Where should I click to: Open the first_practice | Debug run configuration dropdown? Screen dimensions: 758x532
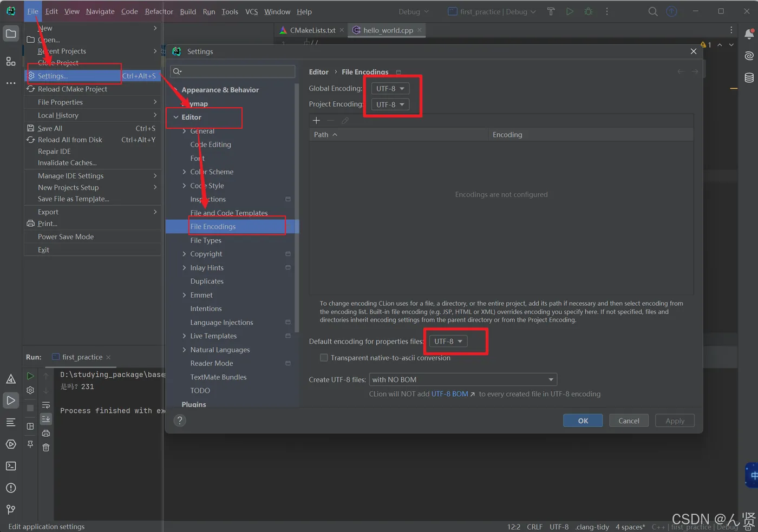(x=492, y=11)
